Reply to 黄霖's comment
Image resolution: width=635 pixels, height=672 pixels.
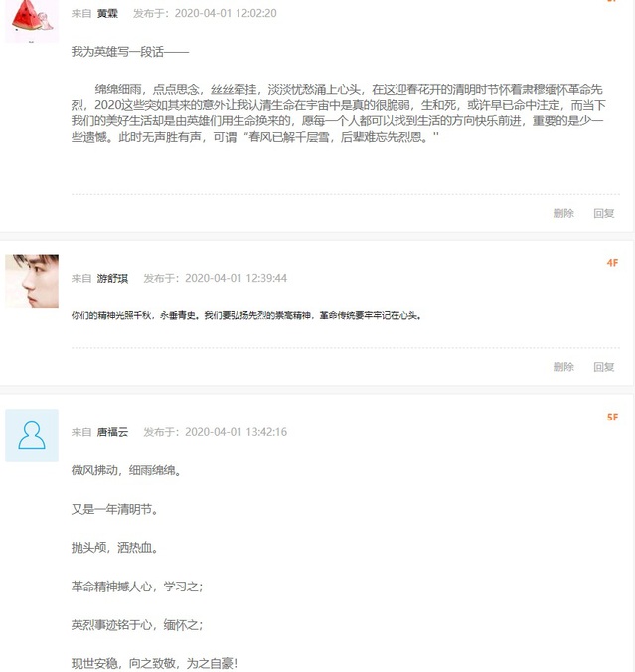pyautogui.click(x=604, y=213)
